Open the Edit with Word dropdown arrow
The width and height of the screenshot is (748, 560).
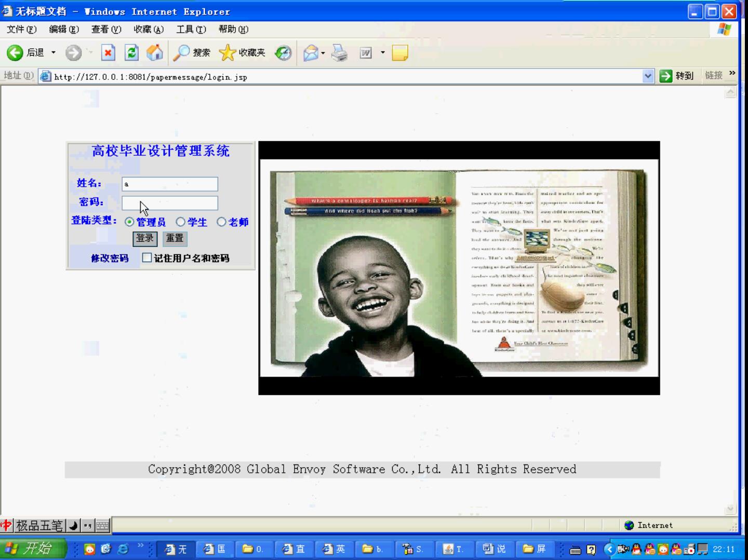pos(383,52)
